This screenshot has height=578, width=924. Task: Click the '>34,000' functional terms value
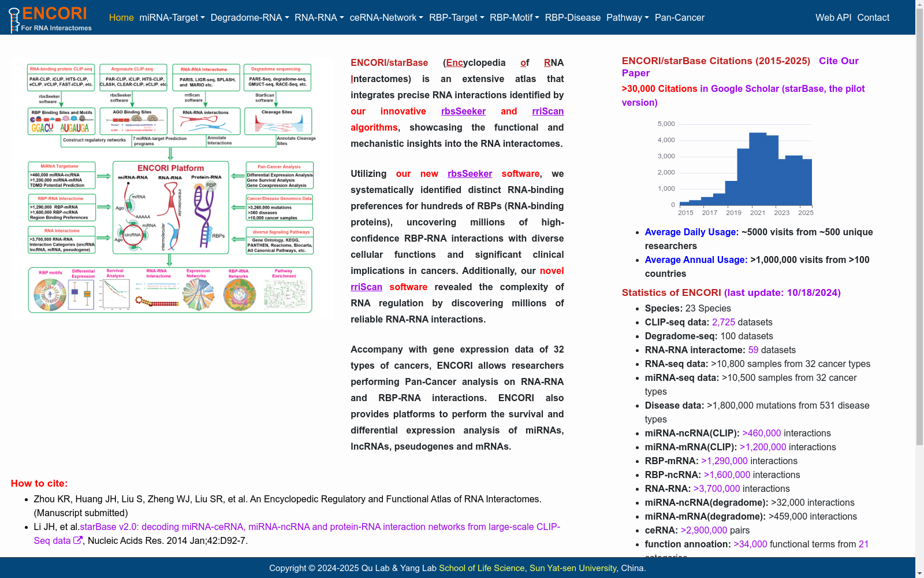click(x=750, y=544)
